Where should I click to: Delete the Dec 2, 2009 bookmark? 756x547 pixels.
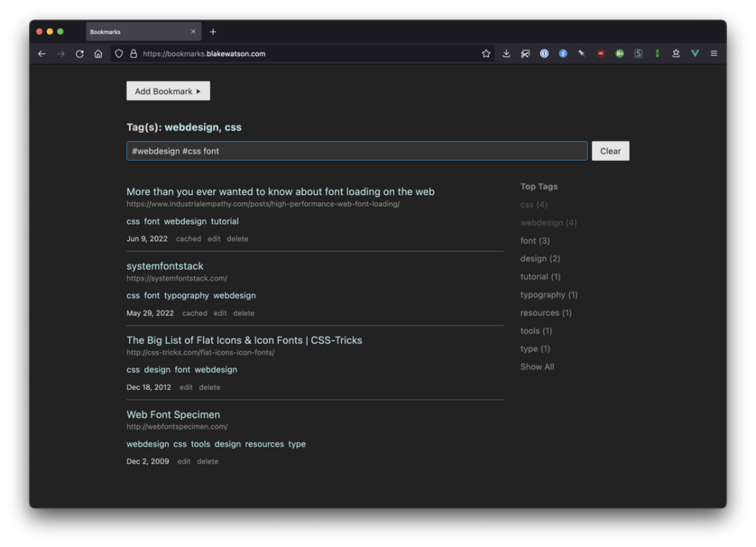coord(207,461)
